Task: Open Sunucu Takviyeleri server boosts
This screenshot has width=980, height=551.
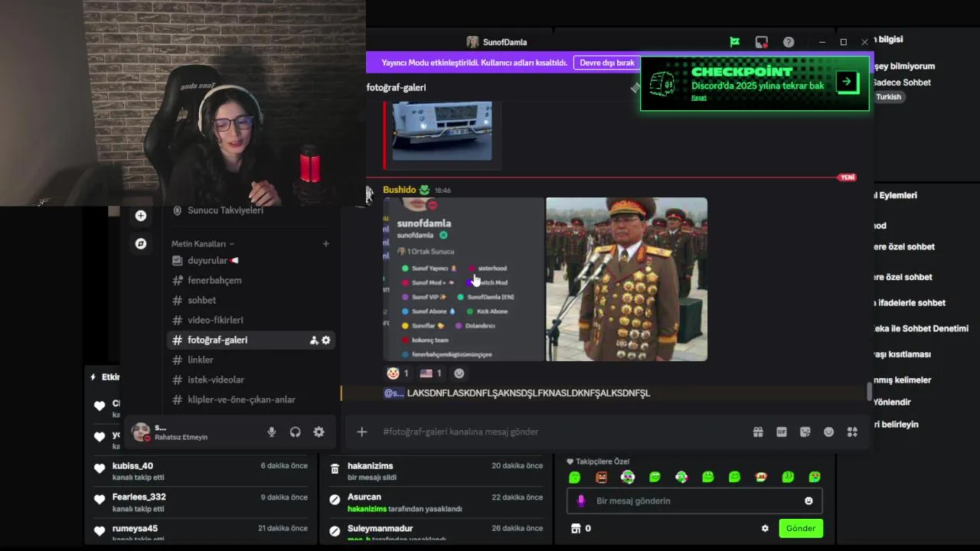Action: [x=225, y=210]
